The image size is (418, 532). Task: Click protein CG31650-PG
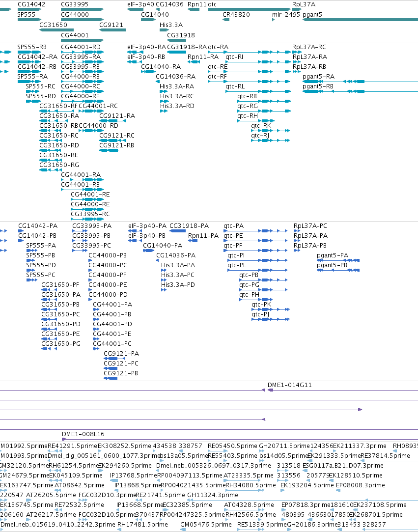(x=61, y=344)
